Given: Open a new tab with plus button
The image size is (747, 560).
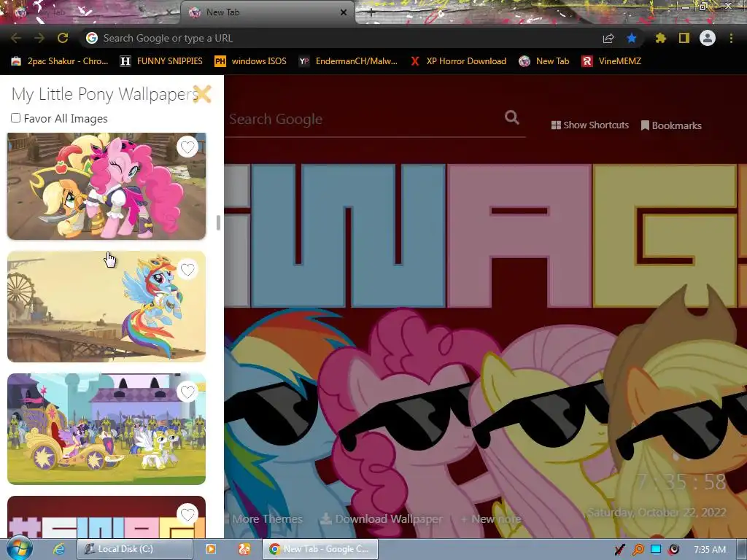Looking at the screenshot, I should click(x=371, y=13).
